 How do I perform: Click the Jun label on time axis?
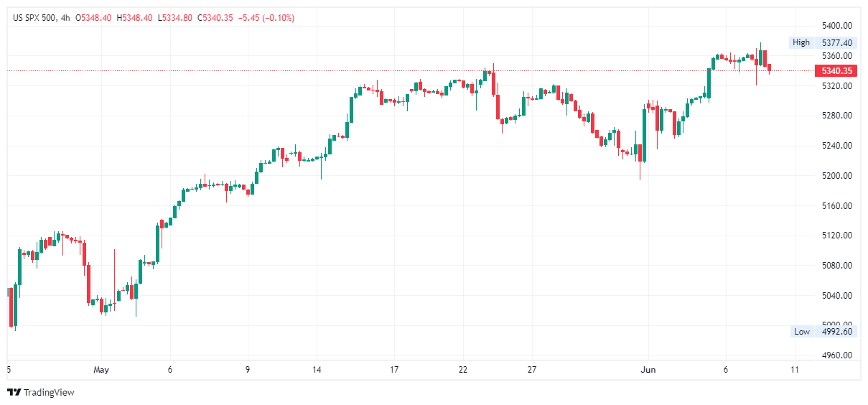[x=648, y=370]
